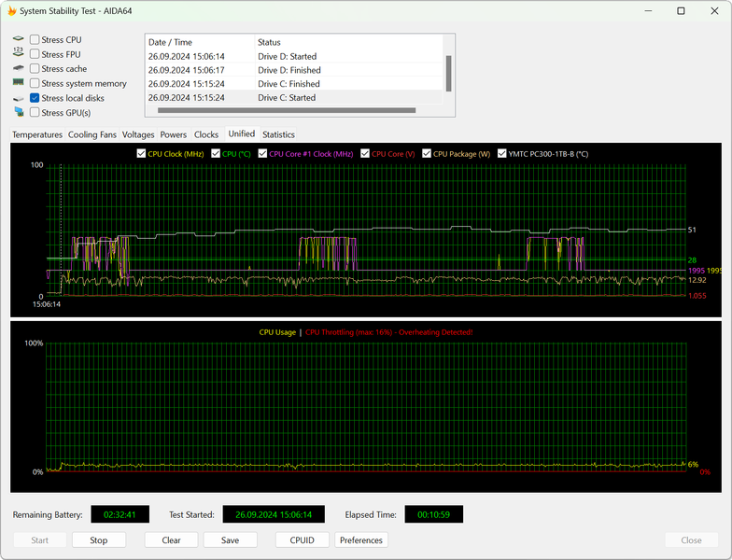732x560 pixels.
Task: Click the disk drive icon beside Stress local disks
Action: 18,98
